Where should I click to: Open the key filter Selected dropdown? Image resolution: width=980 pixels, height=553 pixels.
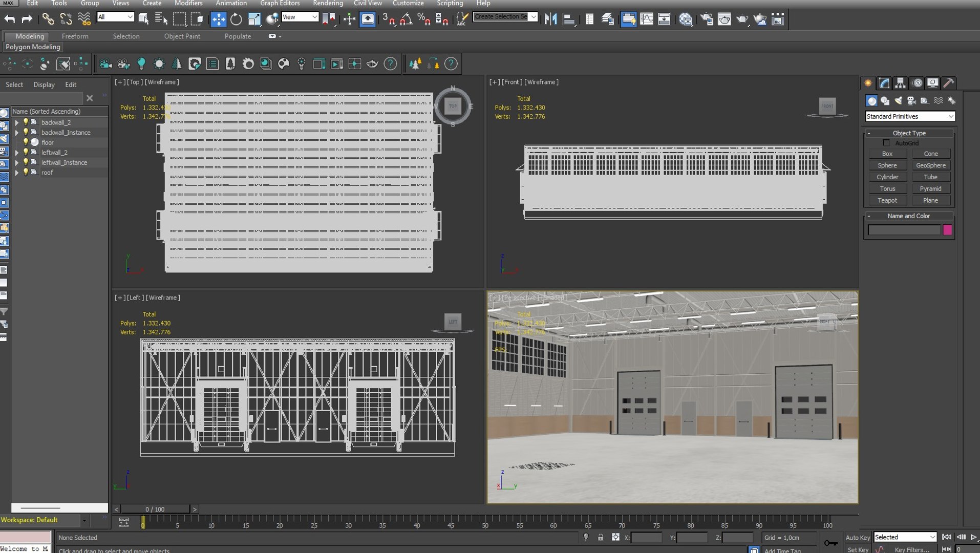[x=905, y=537]
